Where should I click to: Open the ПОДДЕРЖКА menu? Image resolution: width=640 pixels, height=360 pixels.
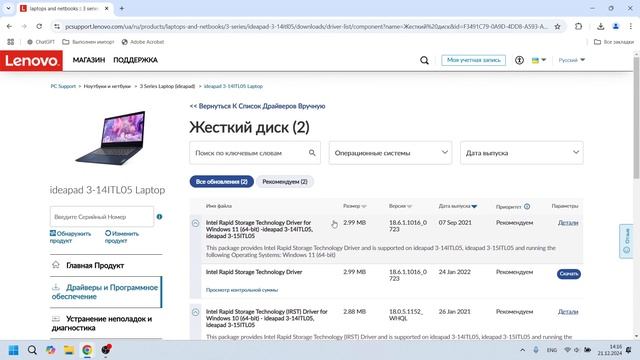(135, 60)
